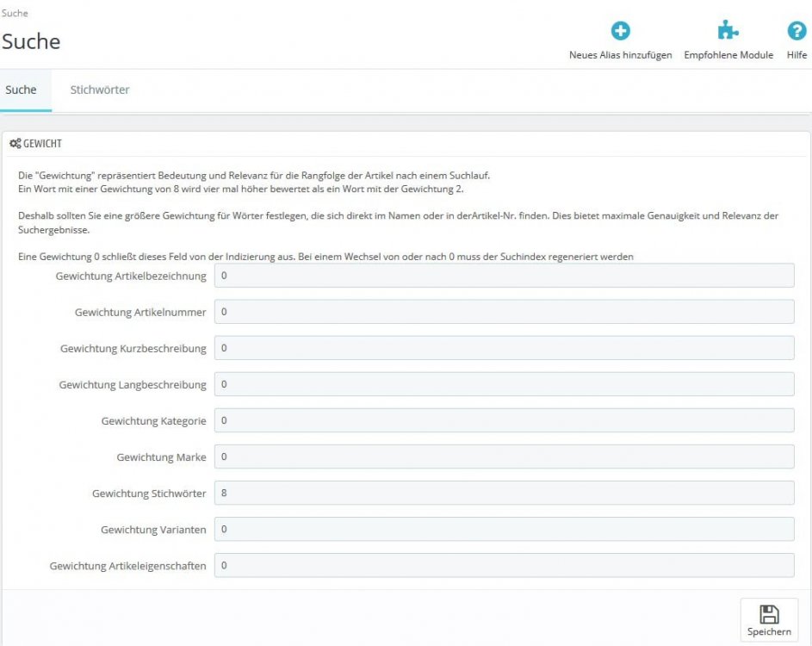Focus the Gewichtung Varianten input field

(504, 530)
